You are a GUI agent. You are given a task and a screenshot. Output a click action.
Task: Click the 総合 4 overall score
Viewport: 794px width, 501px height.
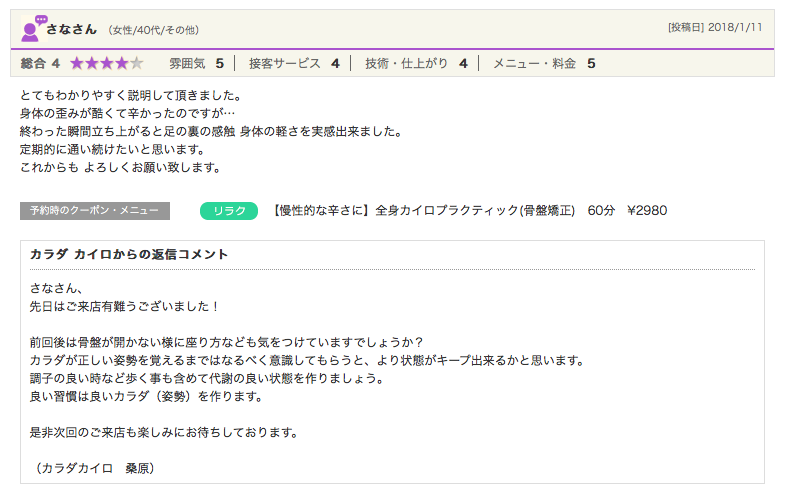(40, 63)
